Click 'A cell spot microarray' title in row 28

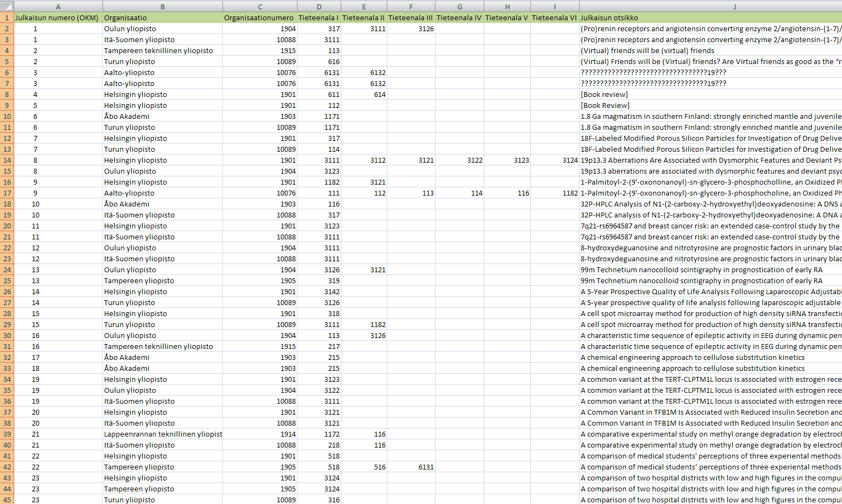[x=711, y=313]
